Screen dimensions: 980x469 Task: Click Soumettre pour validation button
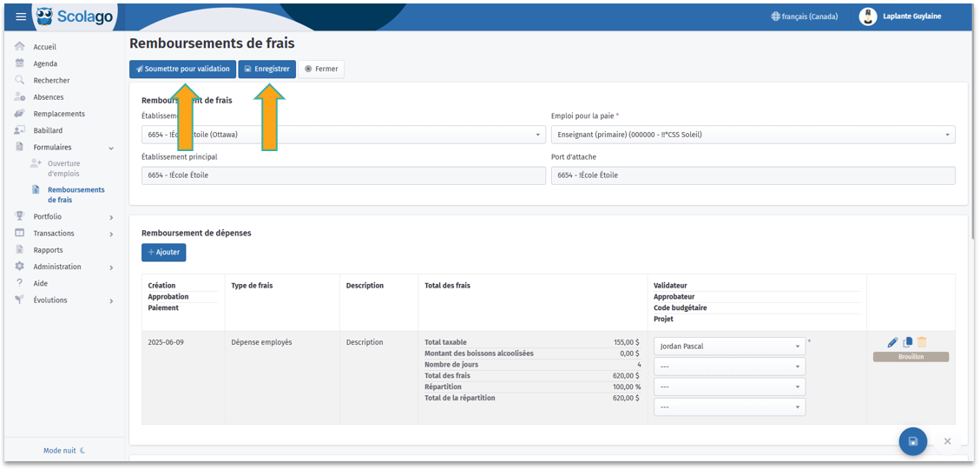(182, 69)
